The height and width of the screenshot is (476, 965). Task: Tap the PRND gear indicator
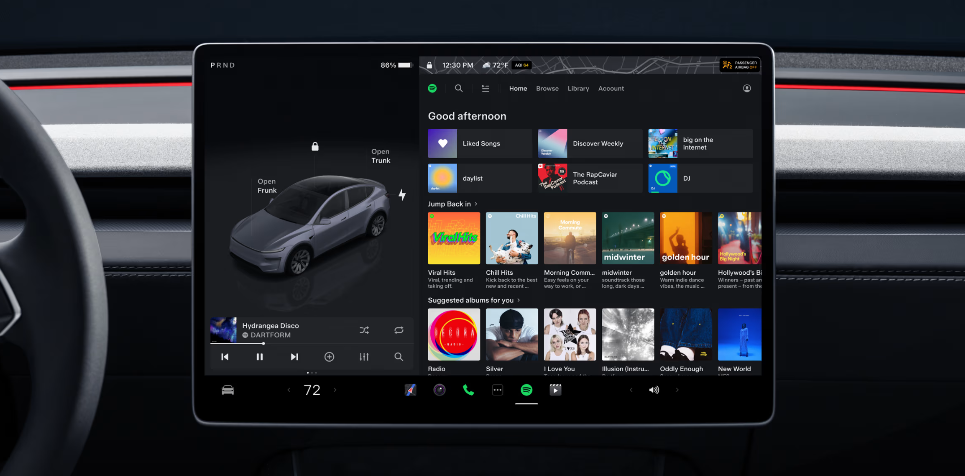tap(223, 65)
